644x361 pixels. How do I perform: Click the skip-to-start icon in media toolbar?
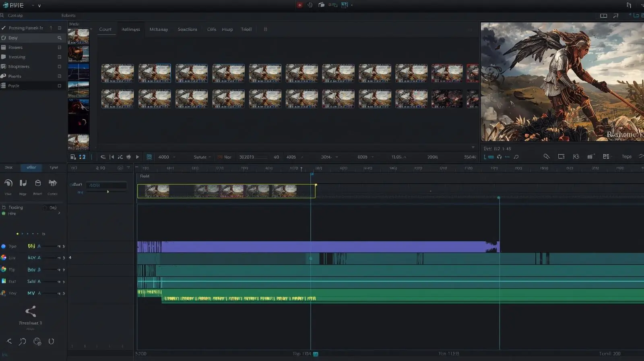112,157
